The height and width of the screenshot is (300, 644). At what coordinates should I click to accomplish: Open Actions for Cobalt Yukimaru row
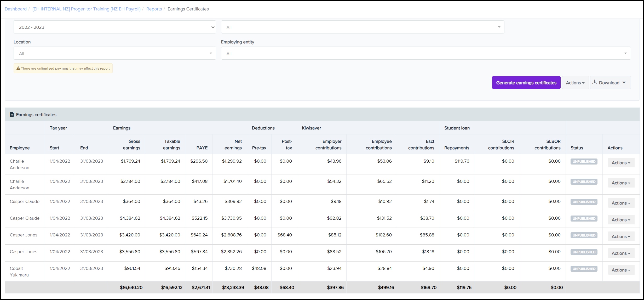click(620, 270)
